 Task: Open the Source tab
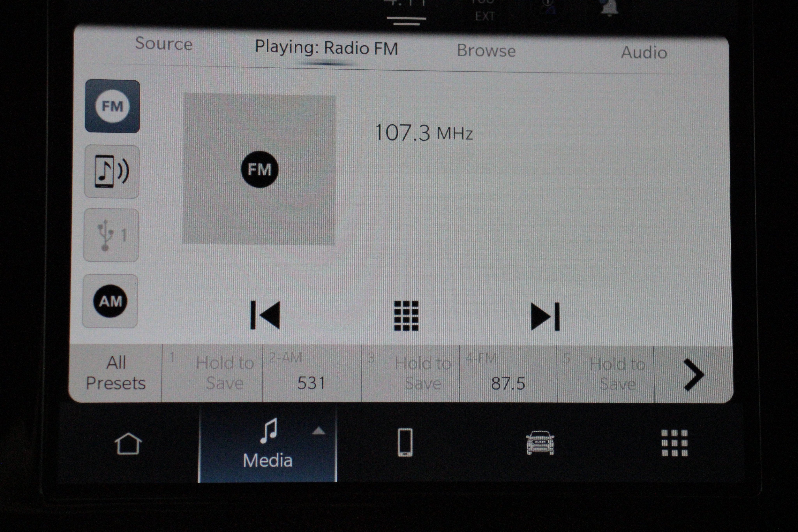coord(164,44)
